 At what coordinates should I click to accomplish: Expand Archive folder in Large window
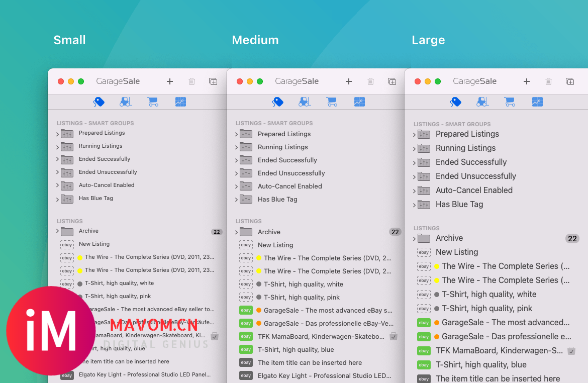point(414,239)
